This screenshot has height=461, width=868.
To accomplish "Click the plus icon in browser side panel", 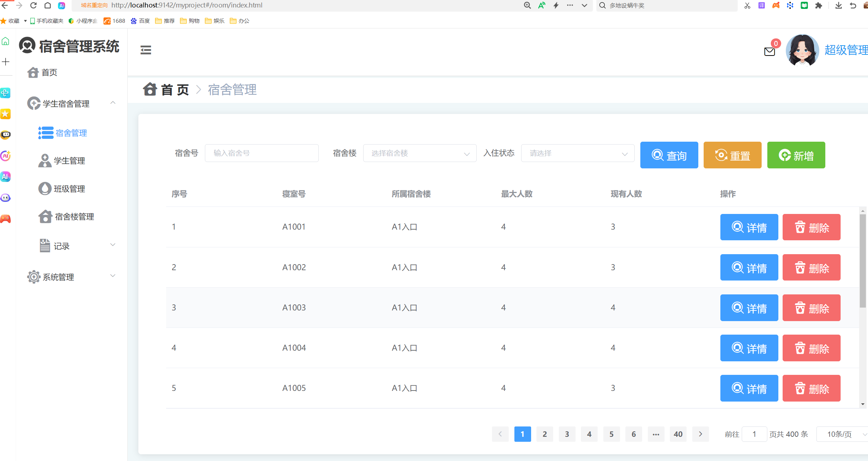I will pyautogui.click(x=6, y=62).
